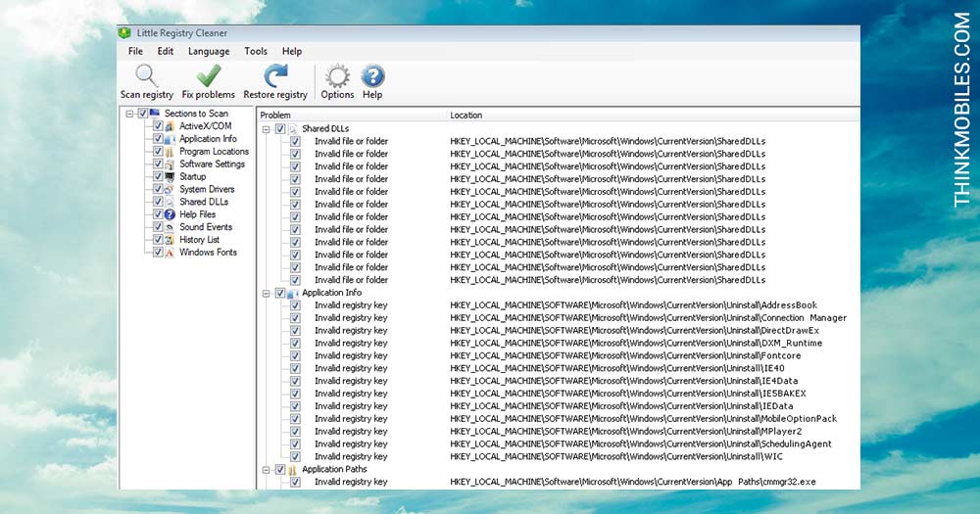Select Software Settings section icon
This screenshot has height=514, width=980.
pyautogui.click(x=170, y=164)
